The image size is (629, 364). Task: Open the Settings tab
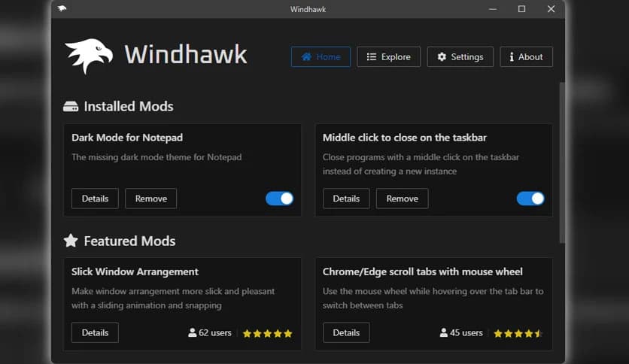coord(460,57)
